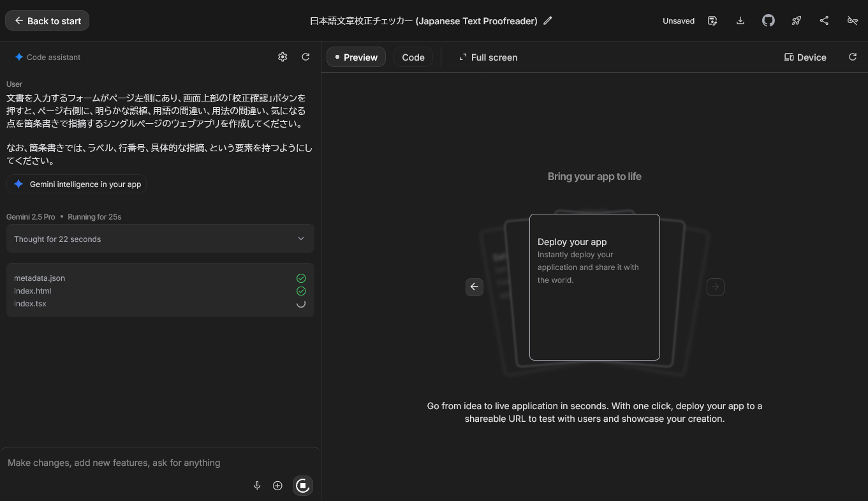Open the Device preview dropdown
This screenshot has width=868, height=501.
click(x=805, y=57)
